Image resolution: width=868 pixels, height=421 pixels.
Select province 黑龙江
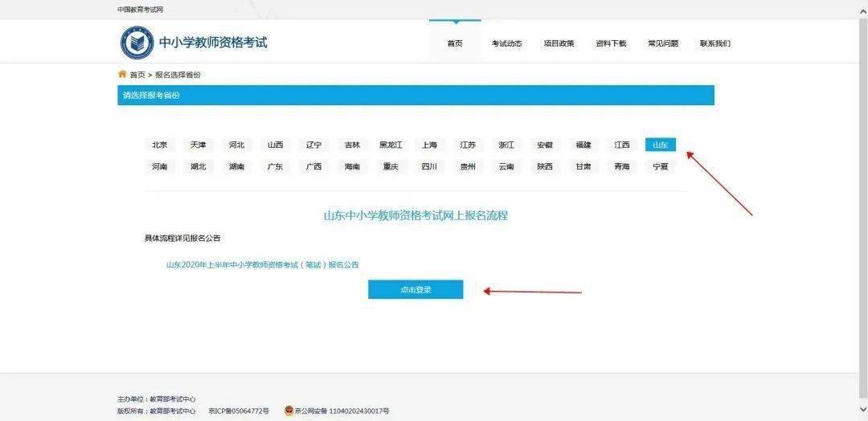click(391, 145)
